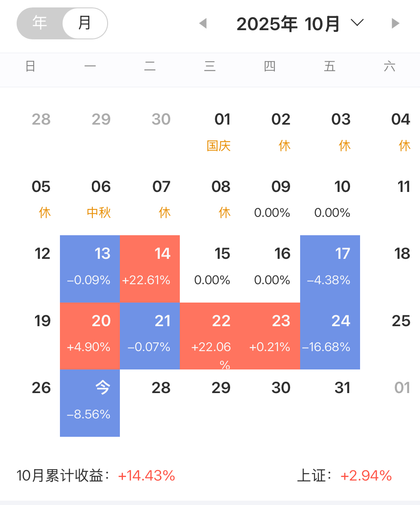Select October 13 showing -0.09%

(90, 268)
